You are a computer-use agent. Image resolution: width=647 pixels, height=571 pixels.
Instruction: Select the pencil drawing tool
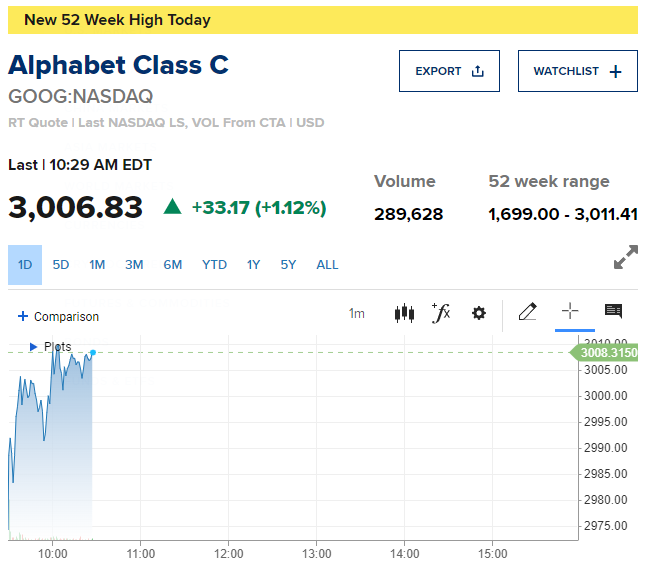coord(528,311)
